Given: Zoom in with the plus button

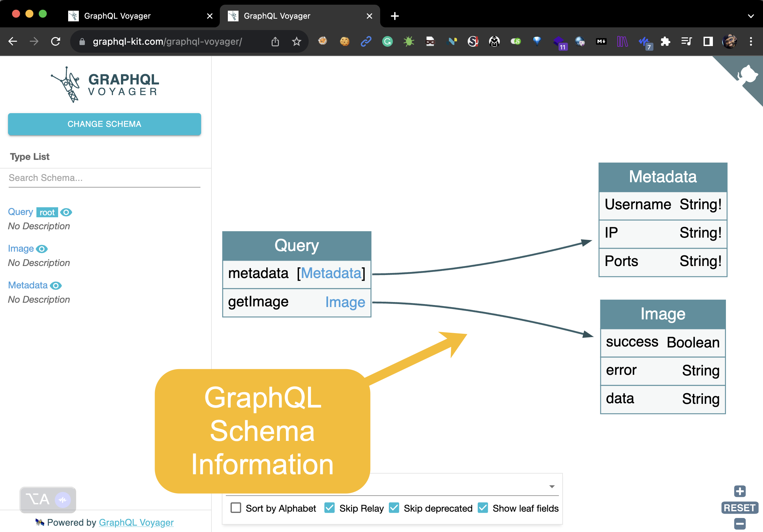Looking at the screenshot, I should pos(740,491).
